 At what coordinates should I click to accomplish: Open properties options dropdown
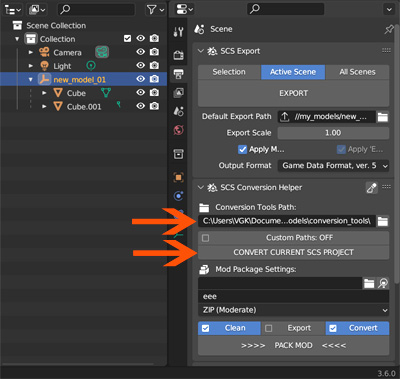(389, 10)
